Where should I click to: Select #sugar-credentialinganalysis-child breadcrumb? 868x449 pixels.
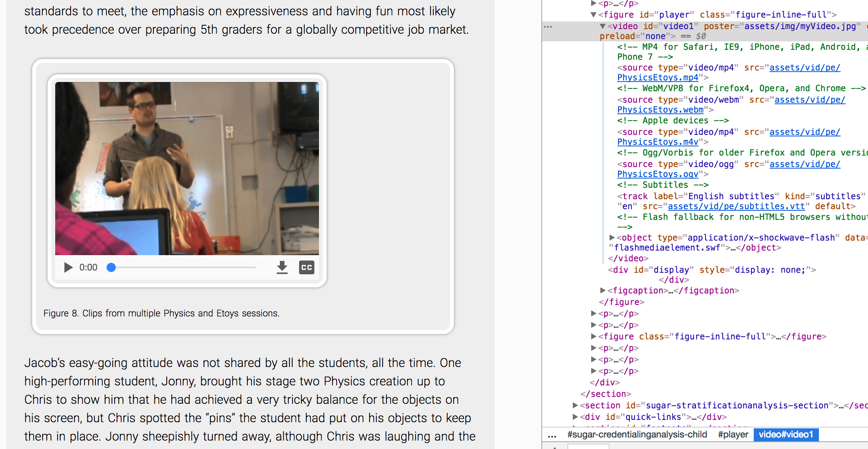coord(637,435)
